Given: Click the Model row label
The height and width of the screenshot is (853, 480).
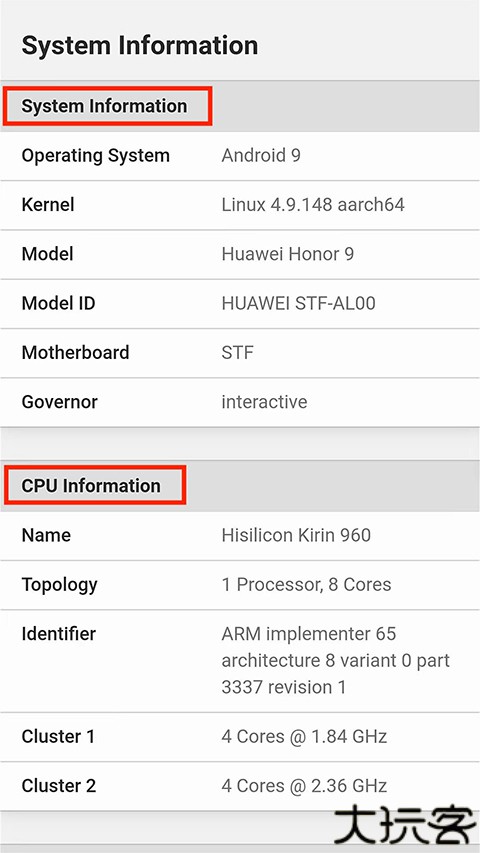Looking at the screenshot, I should click(x=47, y=254).
